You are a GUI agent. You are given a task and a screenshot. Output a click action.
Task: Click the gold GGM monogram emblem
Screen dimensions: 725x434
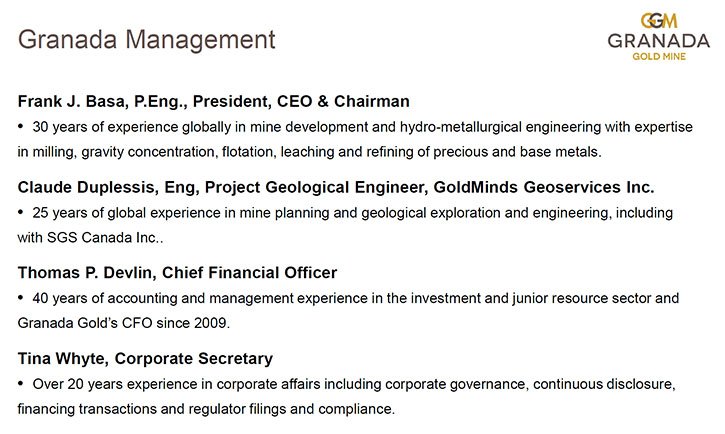(659, 21)
